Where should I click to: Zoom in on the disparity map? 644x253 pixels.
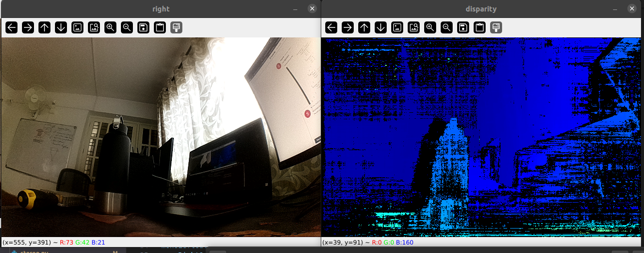[430, 27]
